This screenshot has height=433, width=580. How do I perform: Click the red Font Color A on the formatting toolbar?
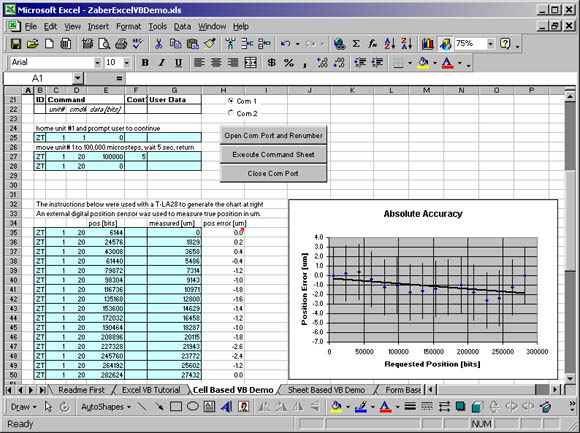point(448,63)
